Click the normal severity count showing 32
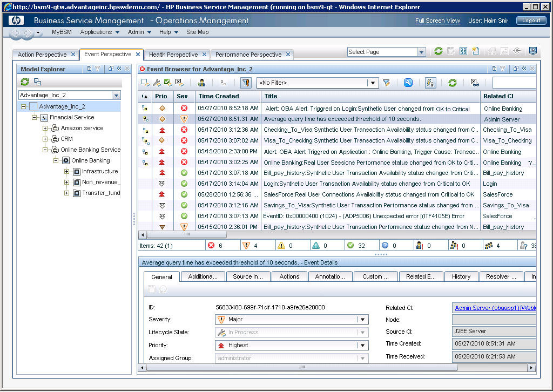The height and width of the screenshot is (392, 553). [x=356, y=245]
